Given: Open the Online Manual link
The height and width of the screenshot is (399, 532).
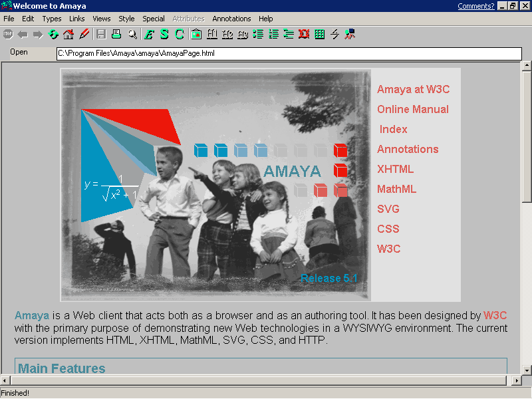Looking at the screenshot, I should pos(412,109).
